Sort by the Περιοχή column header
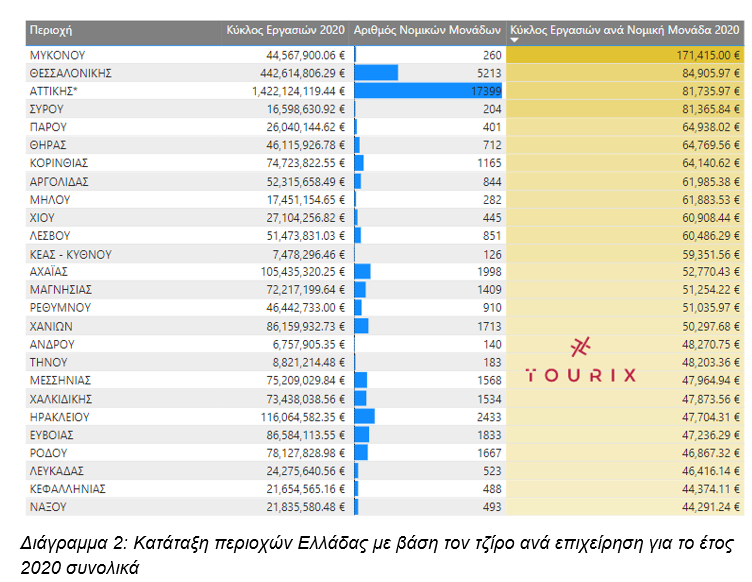This screenshot has height=582, width=752. click(51, 31)
